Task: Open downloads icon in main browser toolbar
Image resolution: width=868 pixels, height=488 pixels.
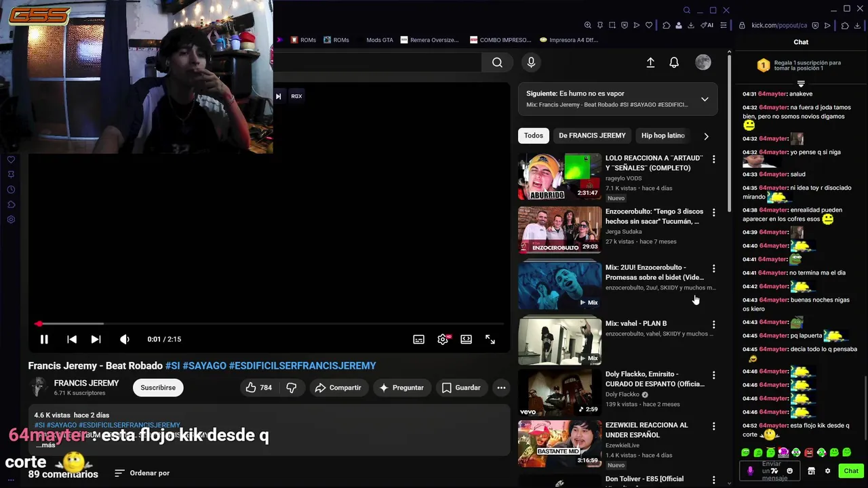Action: pos(691,25)
